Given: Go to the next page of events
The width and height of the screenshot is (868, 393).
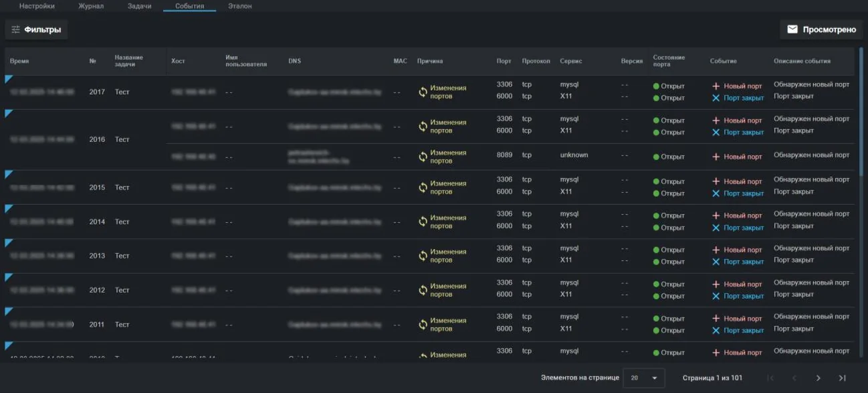Looking at the screenshot, I should point(819,378).
